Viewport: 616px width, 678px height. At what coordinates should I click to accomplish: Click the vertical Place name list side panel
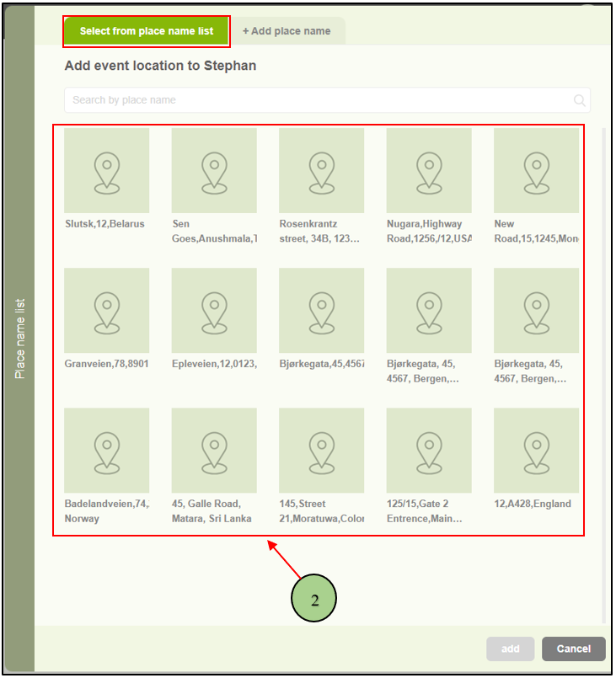coord(20,338)
